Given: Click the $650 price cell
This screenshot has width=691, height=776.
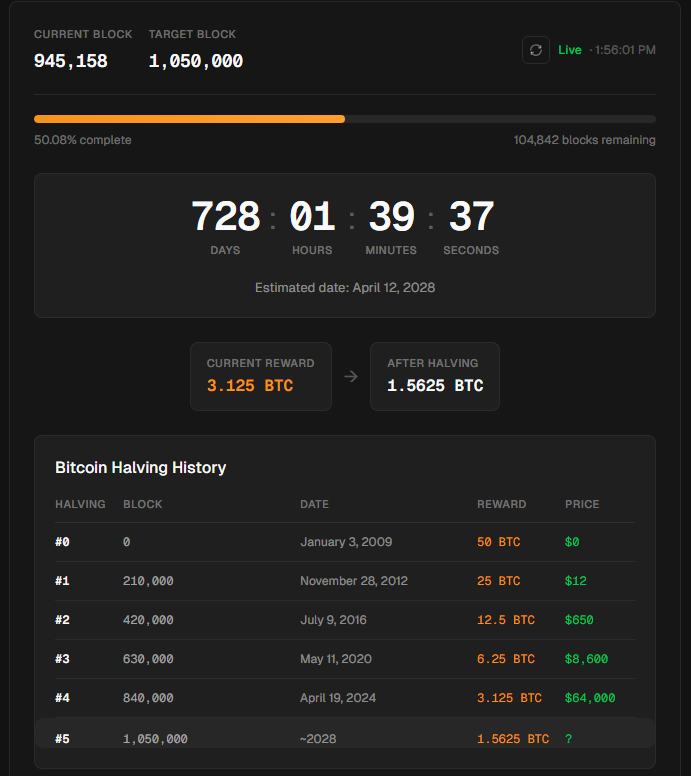Looking at the screenshot, I should [x=579, y=620].
